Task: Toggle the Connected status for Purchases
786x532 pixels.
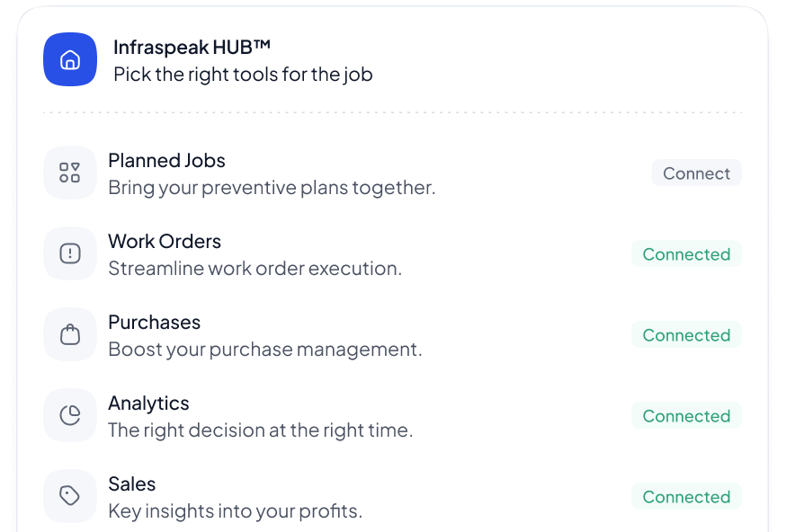Action: coord(686,334)
